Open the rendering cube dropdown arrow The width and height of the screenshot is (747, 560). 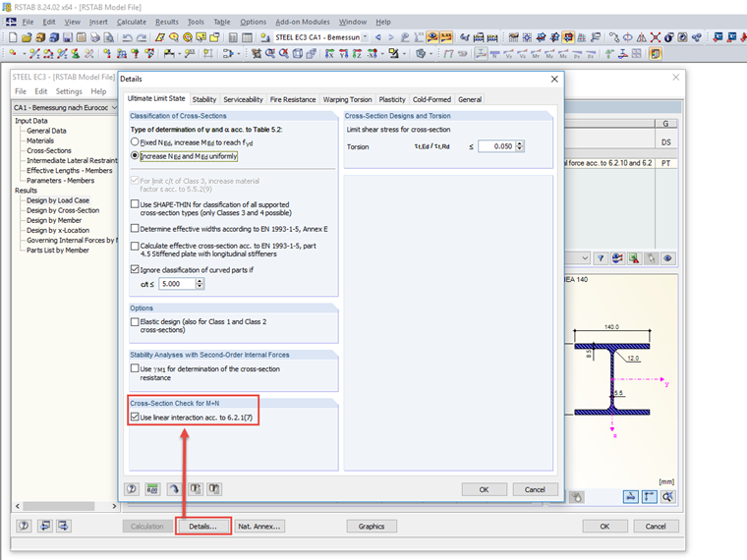pyautogui.click(x=431, y=53)
